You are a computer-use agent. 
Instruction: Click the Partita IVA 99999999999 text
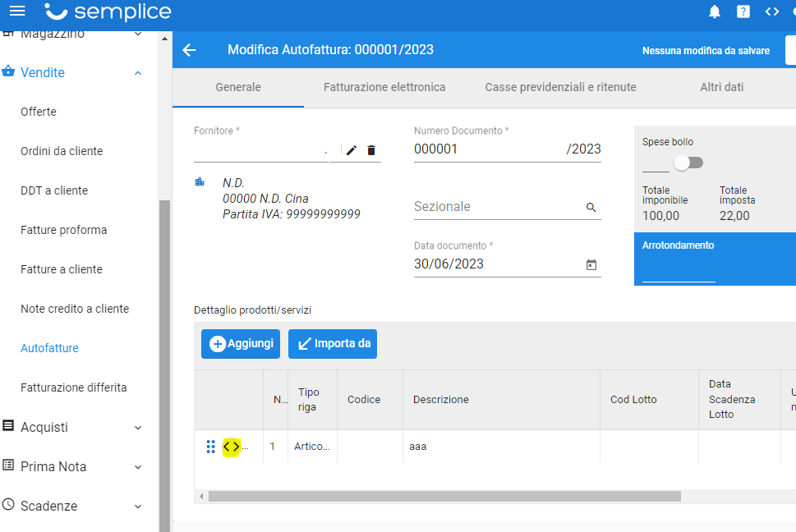tap(292, 214)
